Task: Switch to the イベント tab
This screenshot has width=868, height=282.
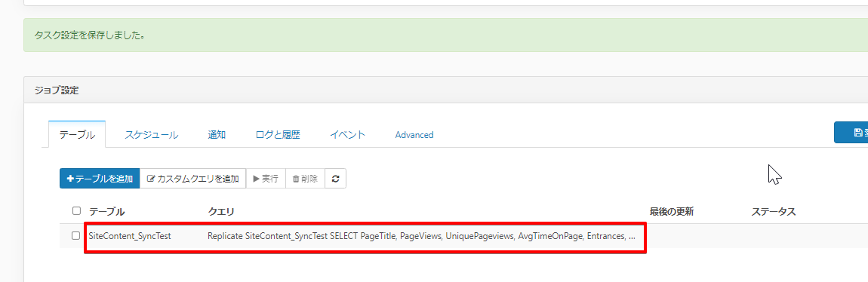Action: [348, 134]
